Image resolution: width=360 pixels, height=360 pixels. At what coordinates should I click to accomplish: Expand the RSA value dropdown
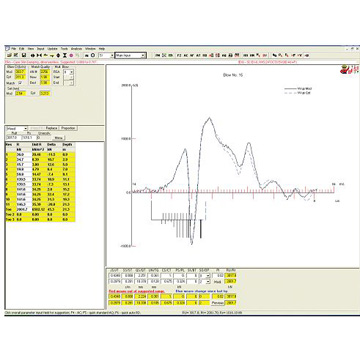pyautogui.click(x=71, y=72)
